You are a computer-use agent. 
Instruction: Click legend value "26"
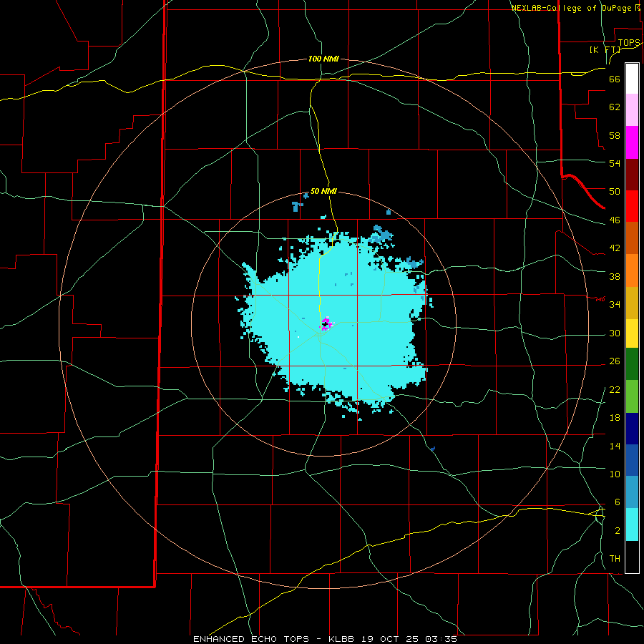(615, 361)
